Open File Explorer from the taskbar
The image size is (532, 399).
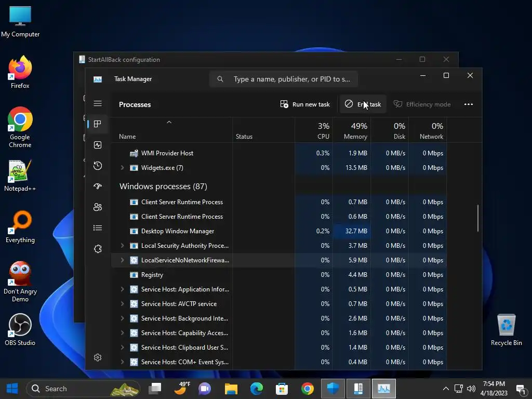(x=231, y=389)
